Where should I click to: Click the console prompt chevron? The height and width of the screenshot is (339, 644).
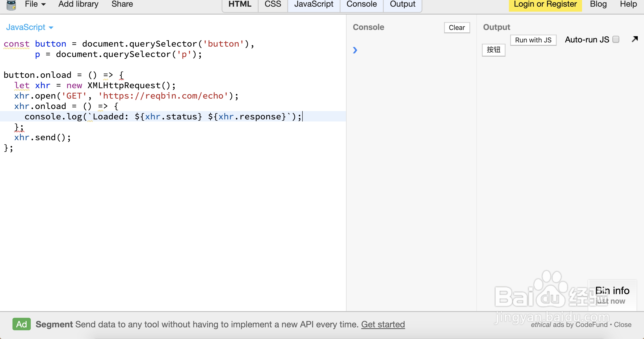[355, 50]
